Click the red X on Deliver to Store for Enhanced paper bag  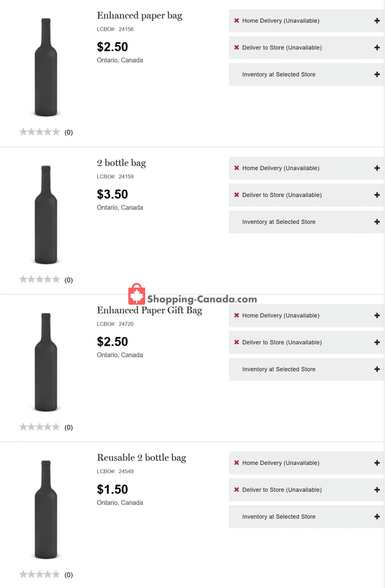point(236,47)
